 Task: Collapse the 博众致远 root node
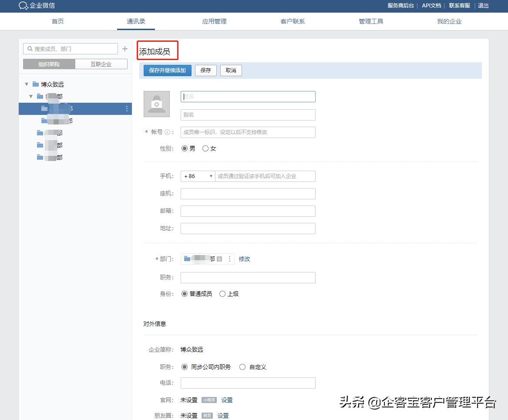(x=26, y=84)
